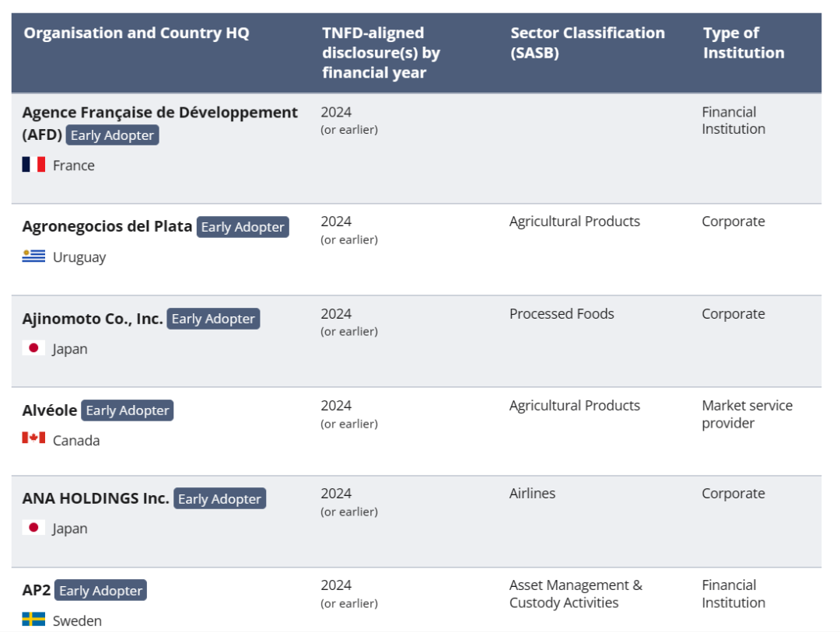Click Japan flag under Ajinomoto Co., Inc.
Viewport: 840px width, 632px height.
33,348
